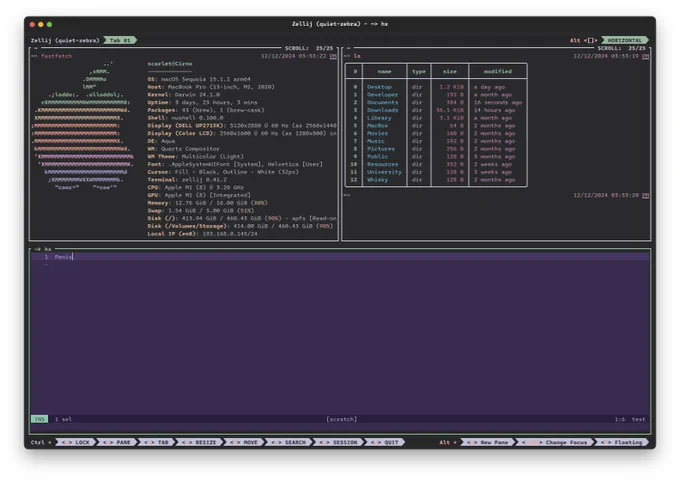Click the Public directory entry
Viewport: 680px width, 481px height.
pos(377,157)
